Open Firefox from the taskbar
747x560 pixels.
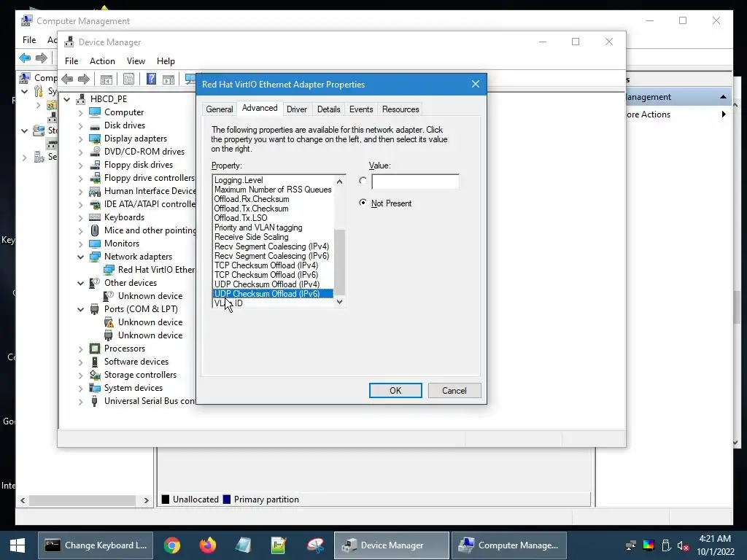(x=207, y=545)
